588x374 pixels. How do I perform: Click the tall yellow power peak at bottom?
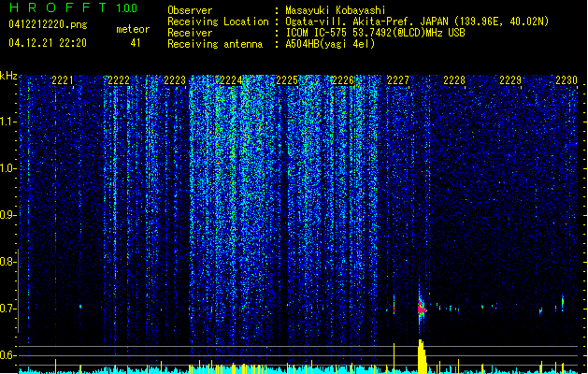coord(423,357)
